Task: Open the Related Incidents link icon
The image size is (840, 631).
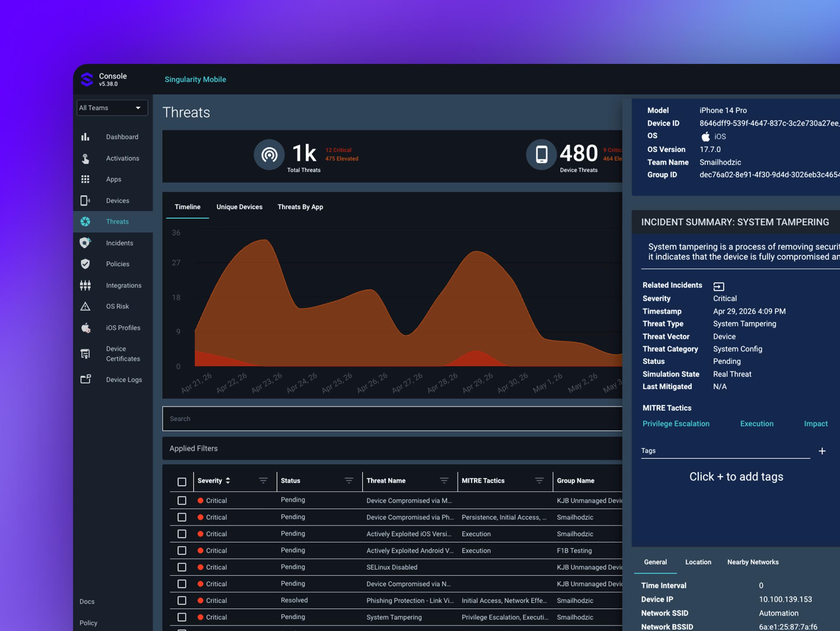Action: 719,286
